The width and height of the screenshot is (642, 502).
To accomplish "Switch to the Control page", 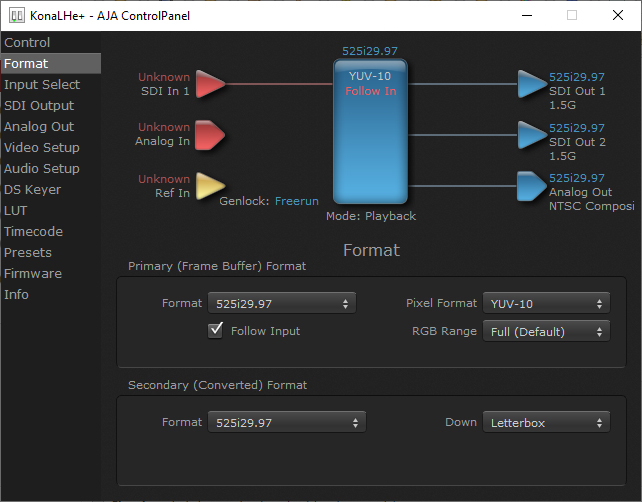I will tap(51, 42).
